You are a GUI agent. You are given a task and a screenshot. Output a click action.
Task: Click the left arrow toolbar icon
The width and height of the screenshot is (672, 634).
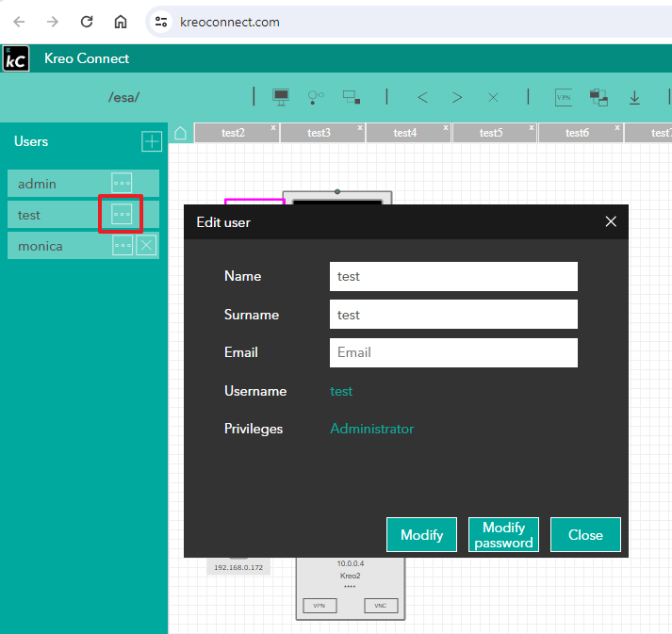[422, 97]
